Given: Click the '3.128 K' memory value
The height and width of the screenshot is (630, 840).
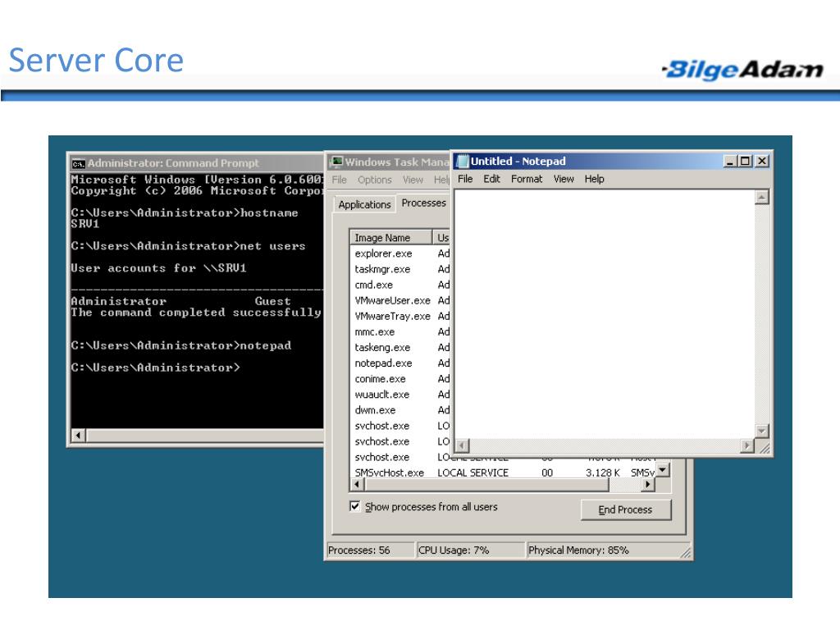Looking at the screenshot, I should (603, 472).
